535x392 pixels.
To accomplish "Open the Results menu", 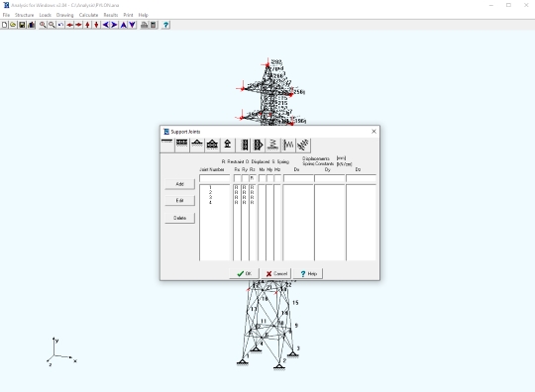I will click(111, 15).
